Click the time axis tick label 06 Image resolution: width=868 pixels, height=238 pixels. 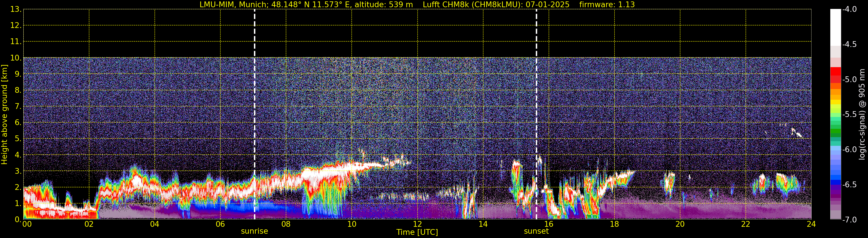(x=220, y=224)
